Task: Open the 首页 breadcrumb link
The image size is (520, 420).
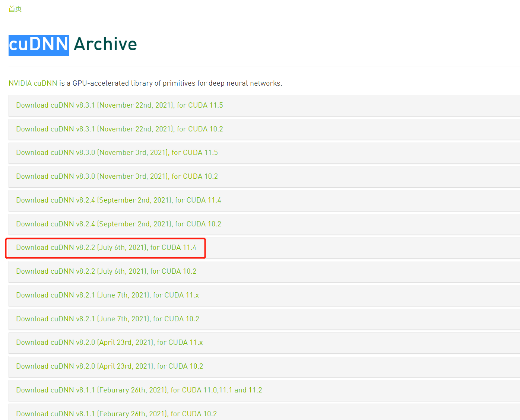Action: point(15,9)
